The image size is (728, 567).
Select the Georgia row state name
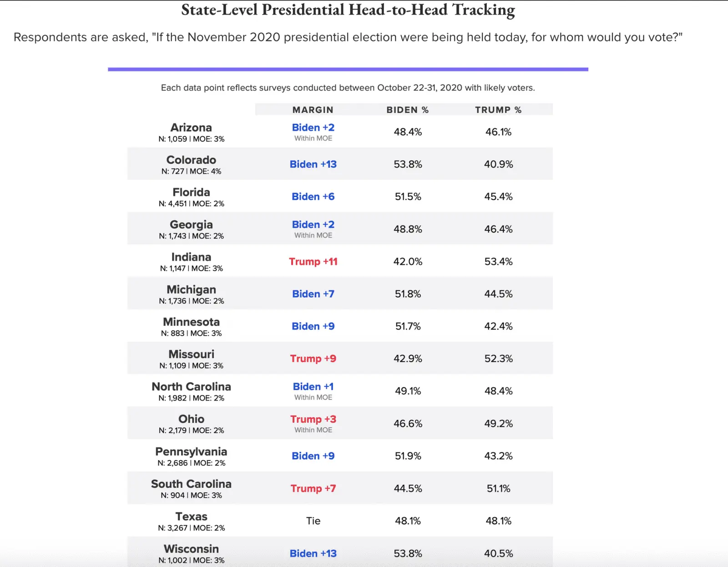coord(191,224)
